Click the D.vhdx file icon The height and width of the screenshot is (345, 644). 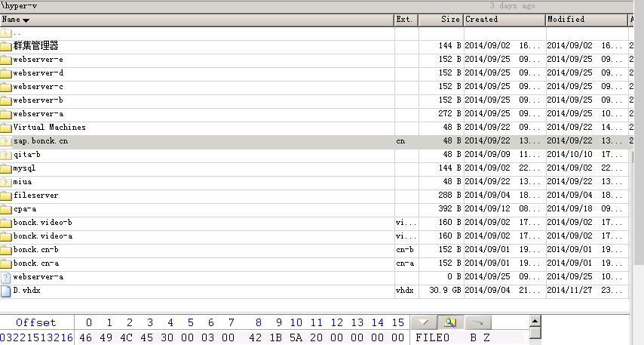6,291
